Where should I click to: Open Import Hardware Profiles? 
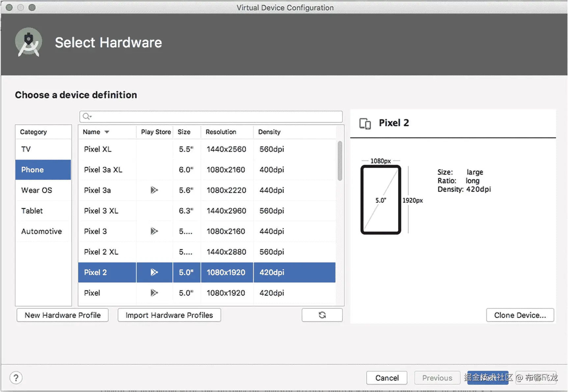(x=169, y=315)
